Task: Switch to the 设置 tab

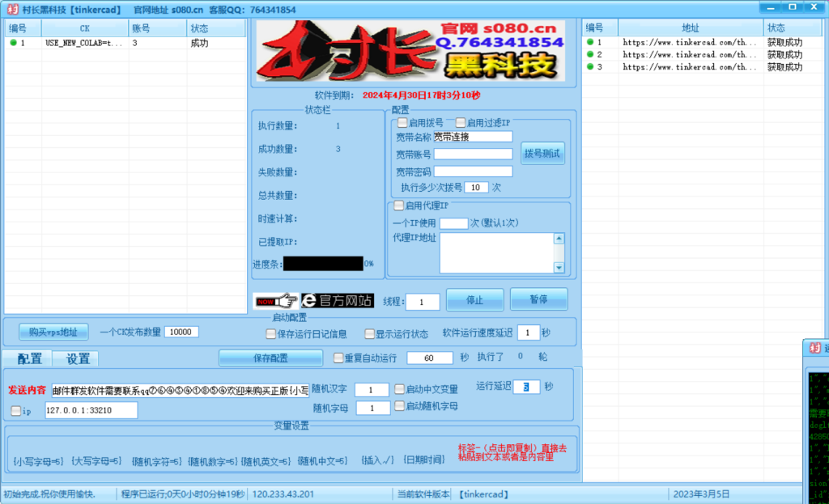Action: point(76,358)
